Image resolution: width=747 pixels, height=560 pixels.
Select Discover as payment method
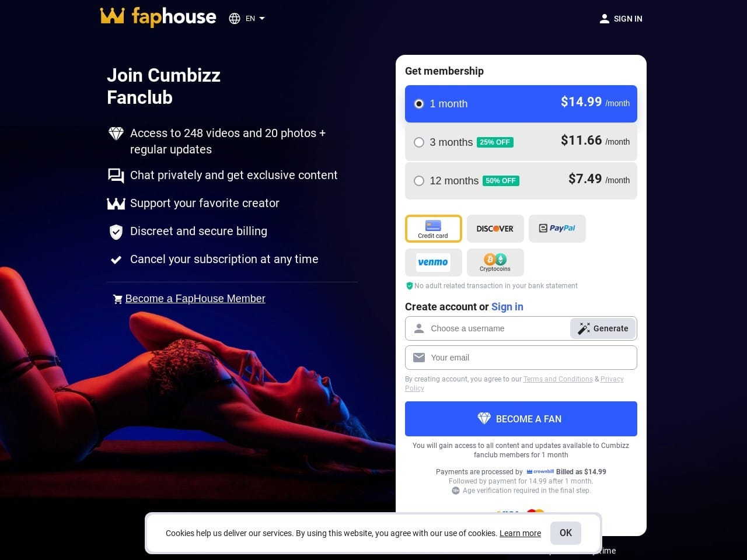495,229
